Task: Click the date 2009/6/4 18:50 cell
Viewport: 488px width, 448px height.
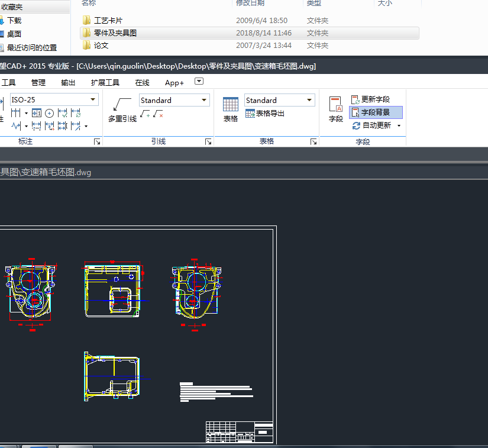Action: point(261,21)
